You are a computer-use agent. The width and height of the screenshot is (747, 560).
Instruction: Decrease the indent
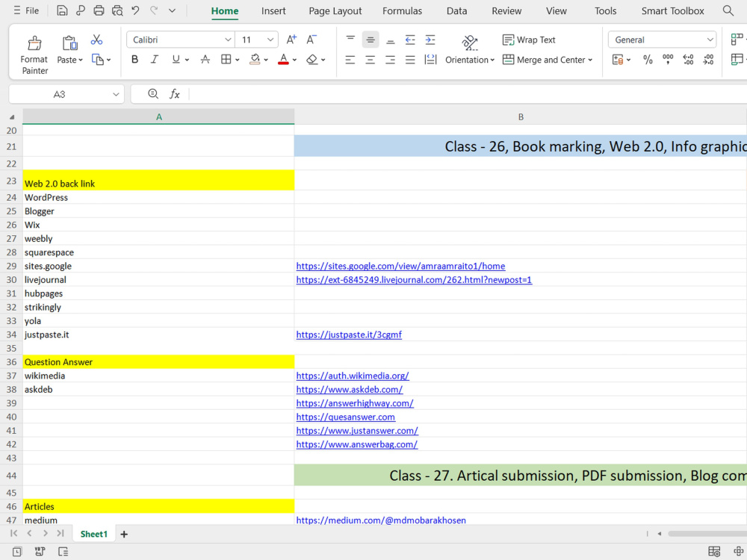coord(410,40)
